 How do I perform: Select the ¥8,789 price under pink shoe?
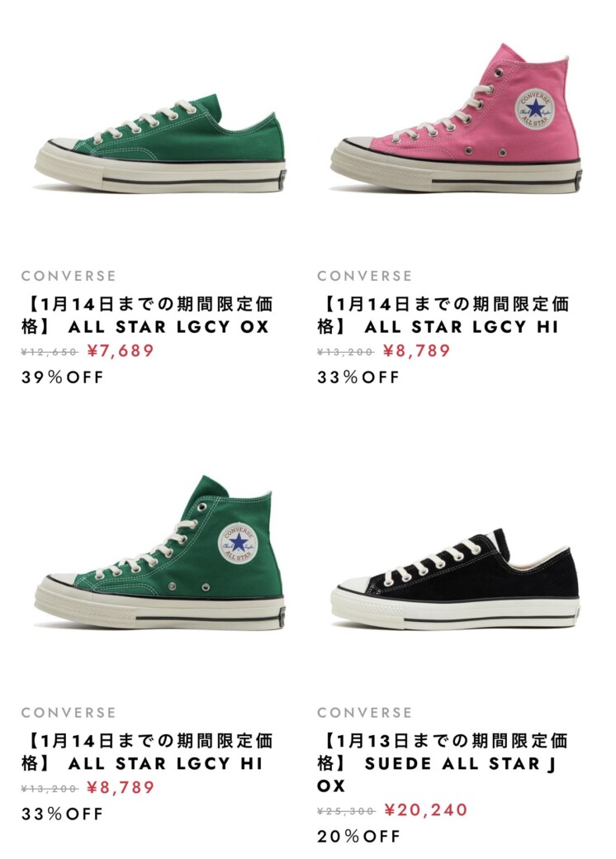pos(417,350)
